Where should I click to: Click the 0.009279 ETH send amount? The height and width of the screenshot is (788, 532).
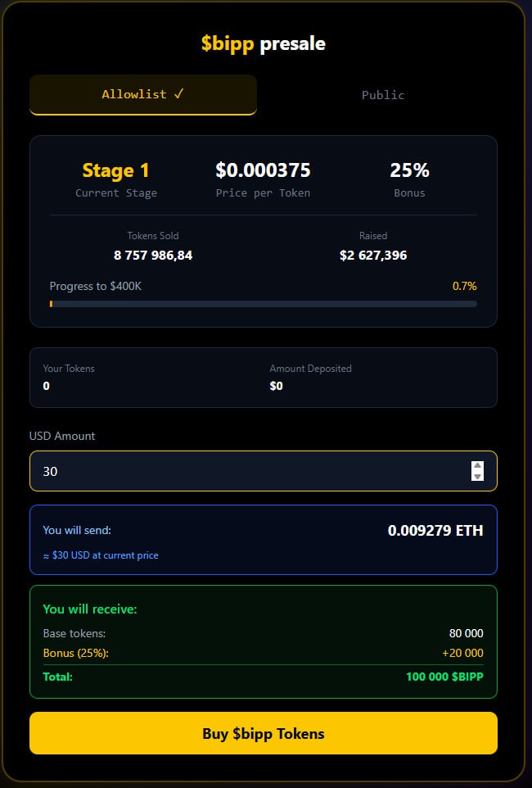(435, 531)
